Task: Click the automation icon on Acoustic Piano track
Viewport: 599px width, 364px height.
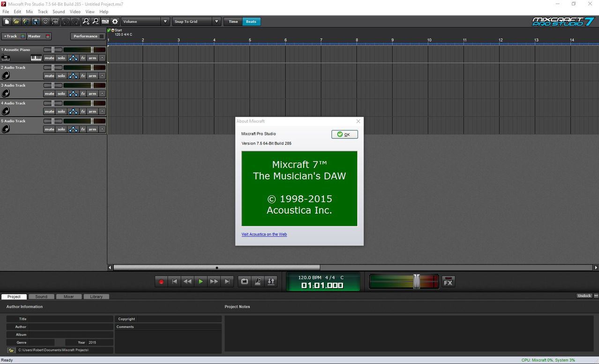Action: [x=73, y=58]
